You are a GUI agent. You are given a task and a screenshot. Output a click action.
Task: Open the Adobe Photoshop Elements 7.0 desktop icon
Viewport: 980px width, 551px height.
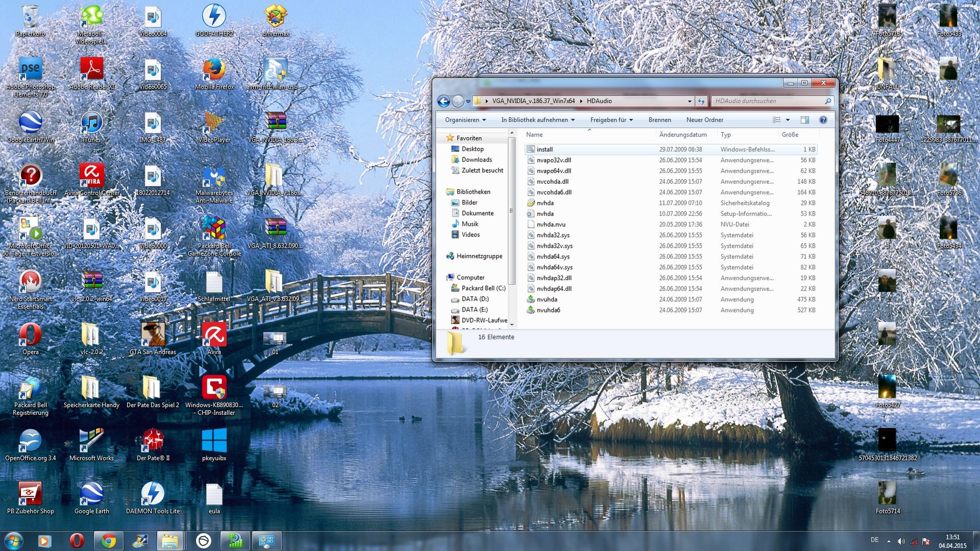click(x=30, y=77)
